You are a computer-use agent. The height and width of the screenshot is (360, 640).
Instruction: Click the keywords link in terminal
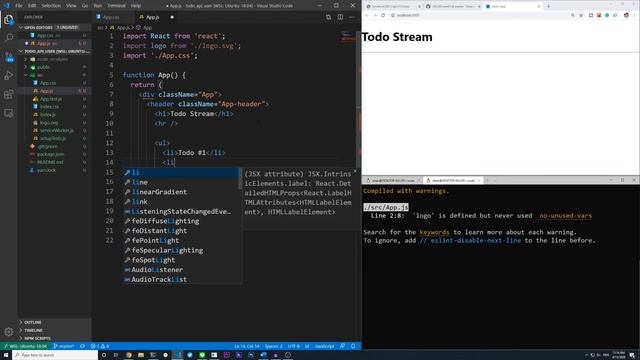(x=434, y=232)
